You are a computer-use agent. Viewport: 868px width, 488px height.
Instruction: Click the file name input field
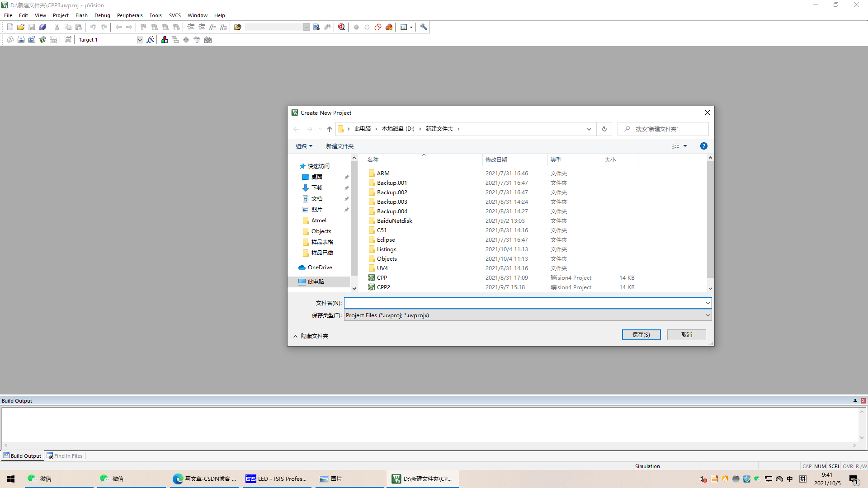(x=527, y=303)
